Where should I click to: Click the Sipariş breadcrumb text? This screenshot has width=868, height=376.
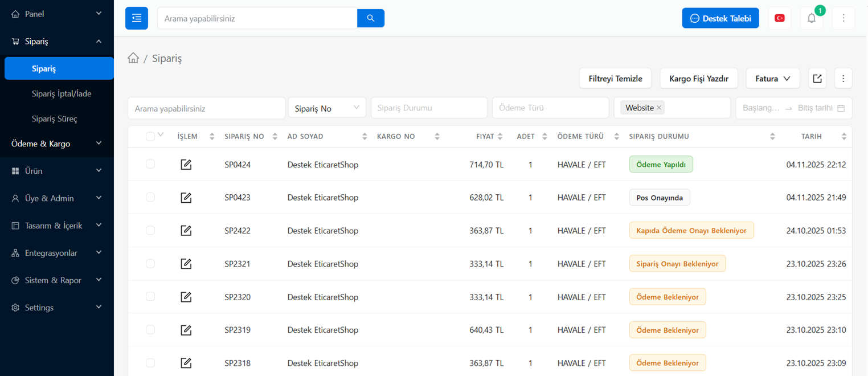[x=167, y=58]
